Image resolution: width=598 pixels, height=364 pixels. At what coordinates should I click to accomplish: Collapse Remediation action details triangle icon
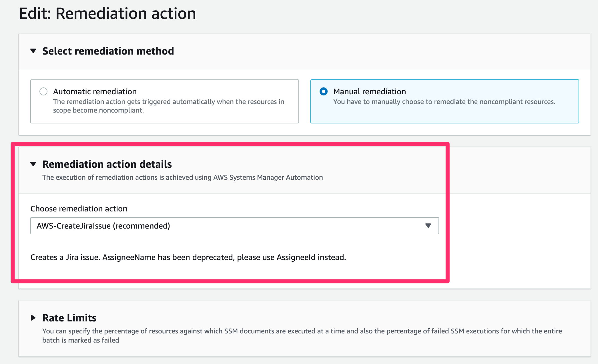(33, 164)
